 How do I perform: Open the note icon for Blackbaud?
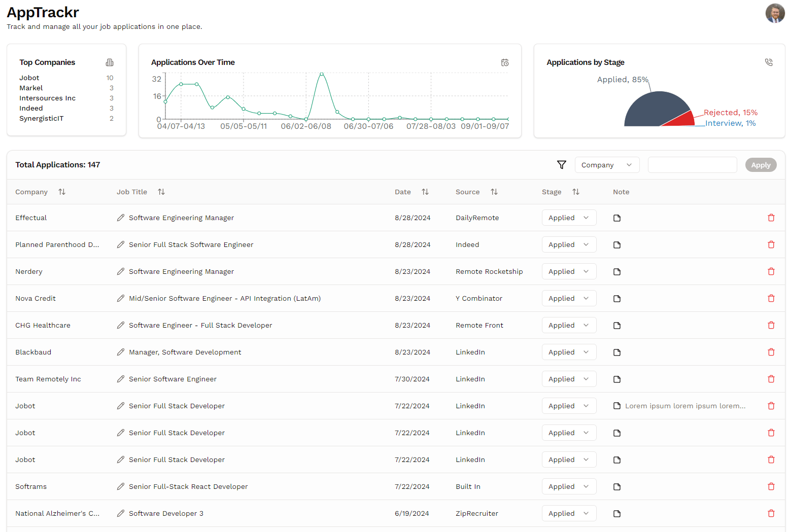pos(617,352)
